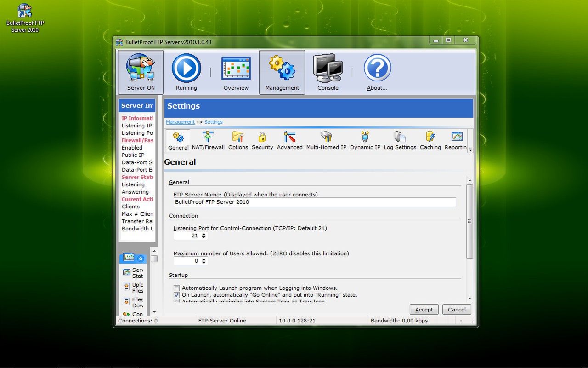This screenshot has width=588, height=368.
Task: Click the application icon in the title bar
Action: 119,42
